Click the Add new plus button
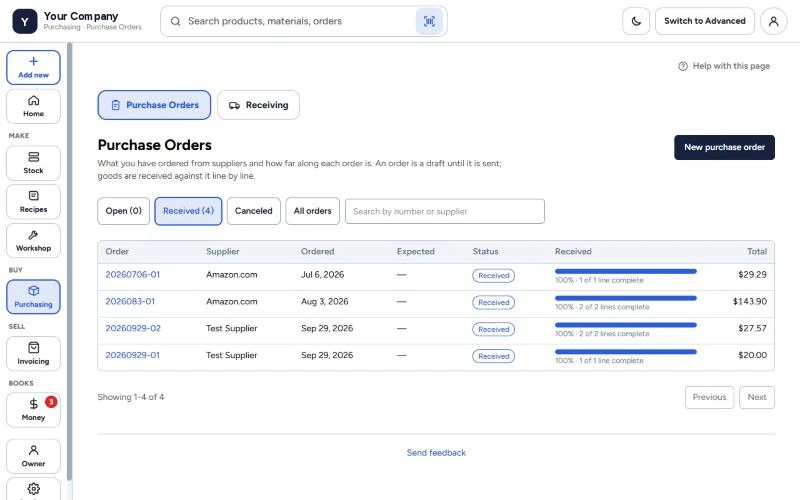The image size is (800, 500). click(x=33, y=67)
